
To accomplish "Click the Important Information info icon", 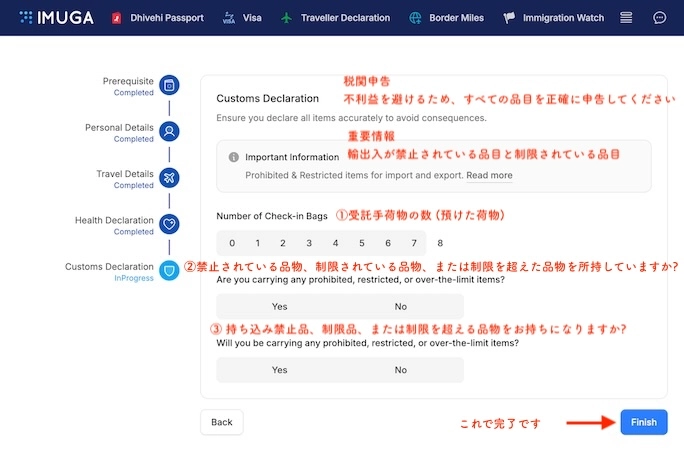I will 234,157.
